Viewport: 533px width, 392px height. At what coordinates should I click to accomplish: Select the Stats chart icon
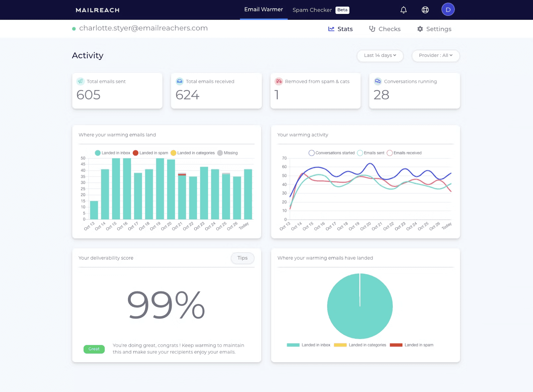pyautogui.click(x=331, y=29)
